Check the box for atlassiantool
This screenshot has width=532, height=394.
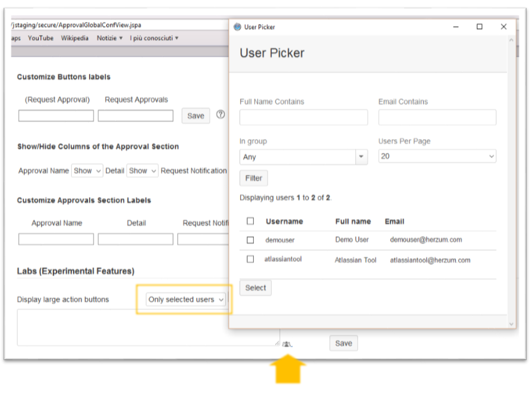250,259
